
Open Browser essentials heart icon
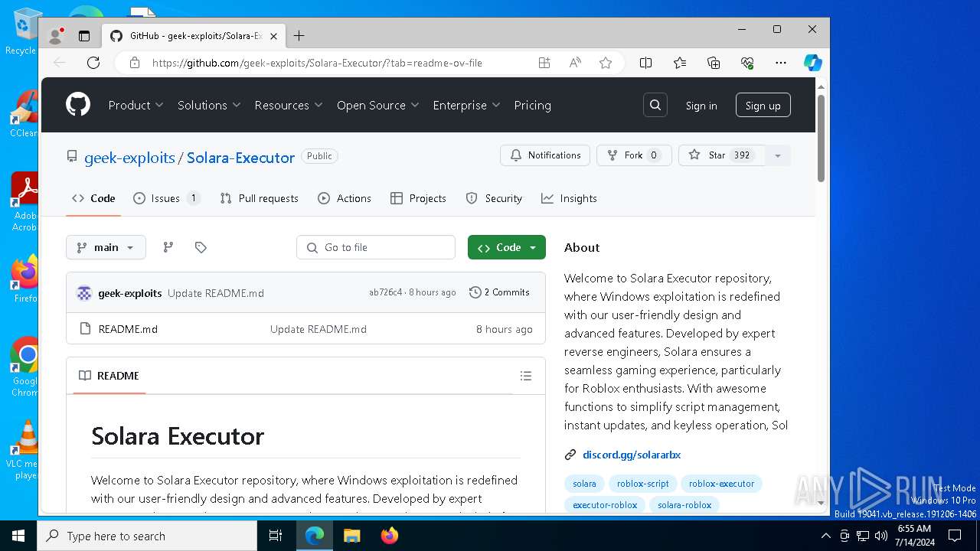point(747,63)
